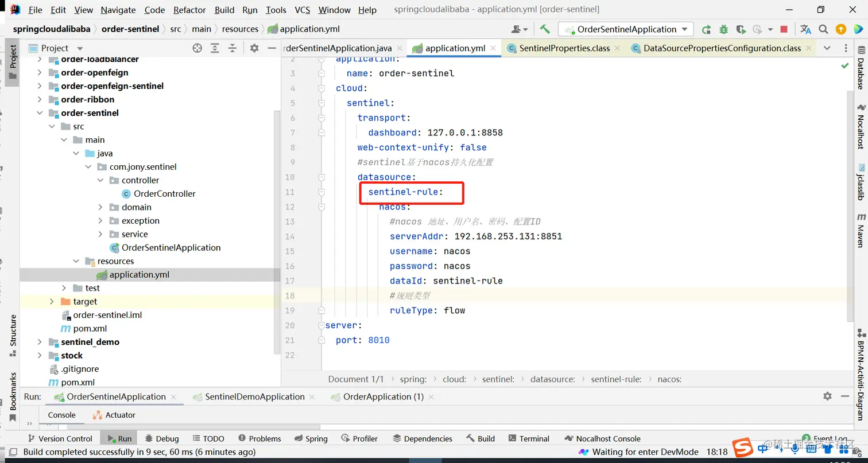The height and width of the screenshot is (463, 868).
Task: Expand the sentinel_demo module
Action: (40, 342)
